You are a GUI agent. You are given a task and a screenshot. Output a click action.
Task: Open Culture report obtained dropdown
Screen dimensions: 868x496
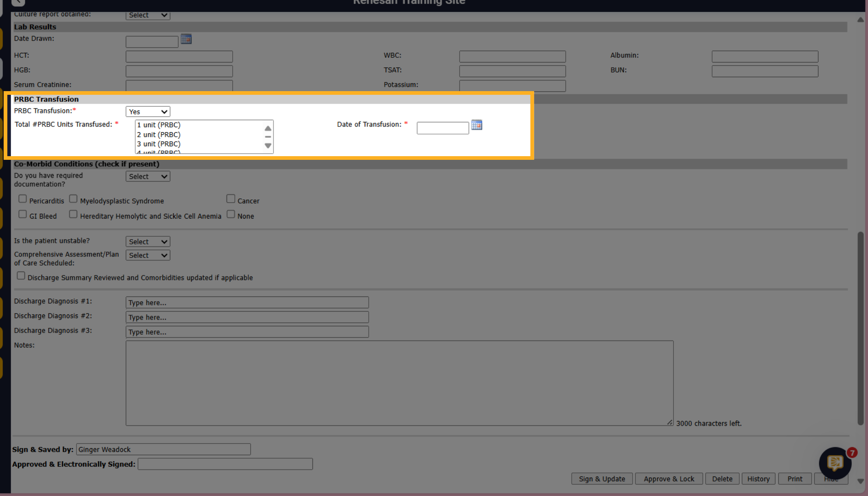(x=148, y=15)
